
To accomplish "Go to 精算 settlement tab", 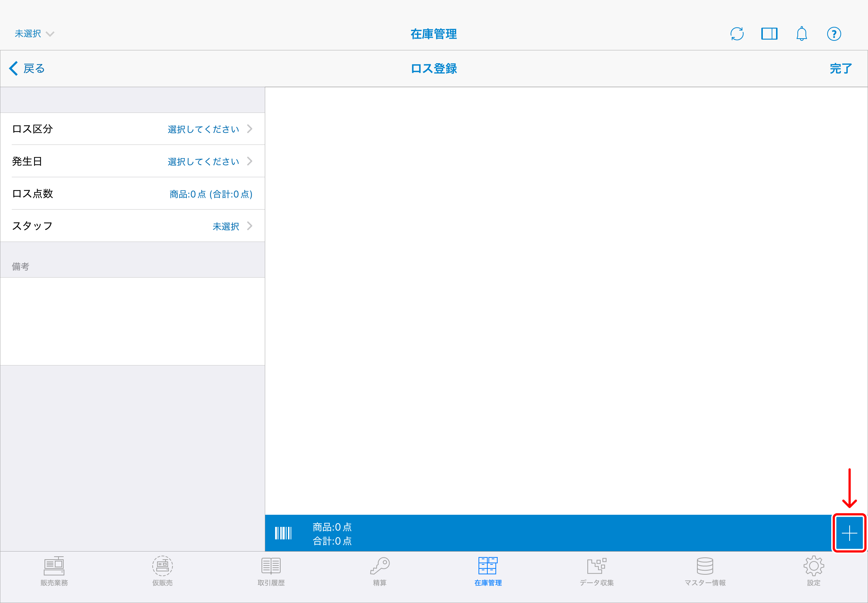I will click(380, 571).
